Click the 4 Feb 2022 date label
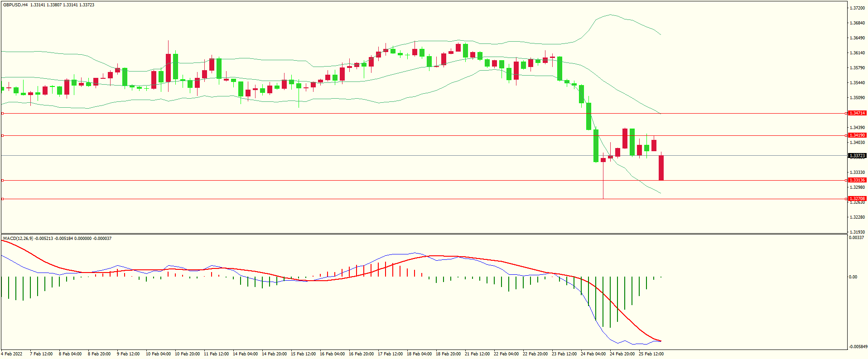The image size is (868, 359). point(12,354)
